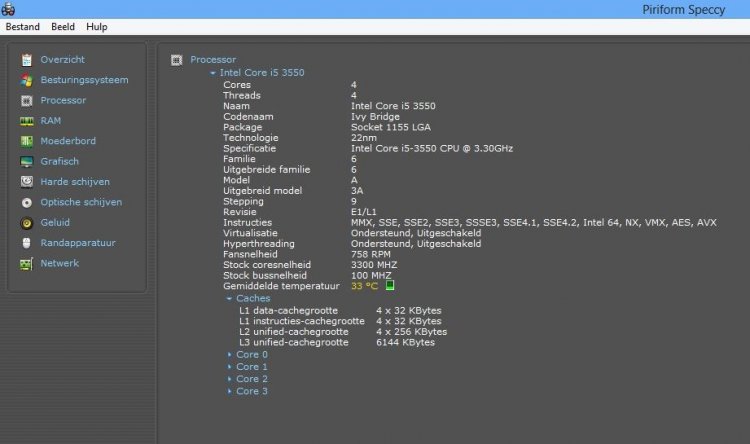Open the Bestand menu
This screenshot has height=444, width=750.
pyautogui.click(x=22, y=27)
